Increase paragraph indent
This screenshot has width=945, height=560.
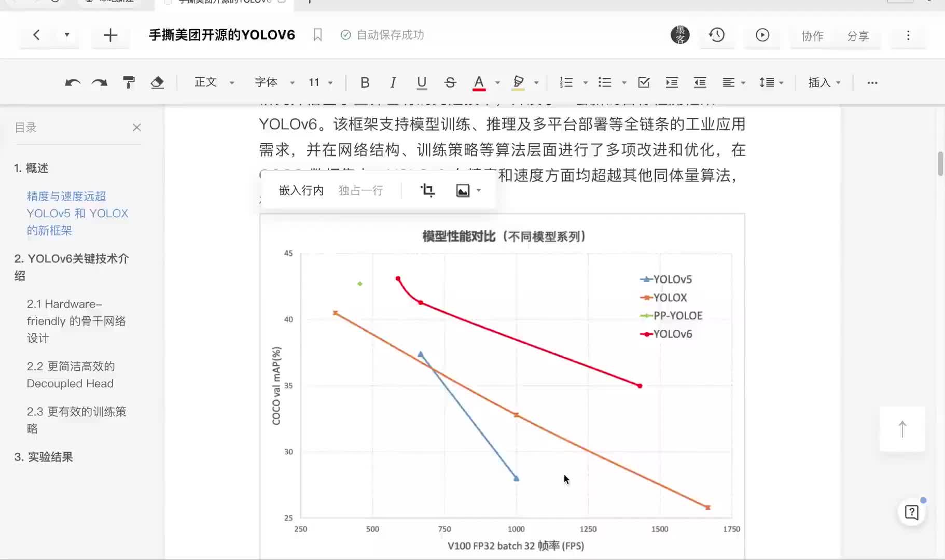click(x=672, y=82)
